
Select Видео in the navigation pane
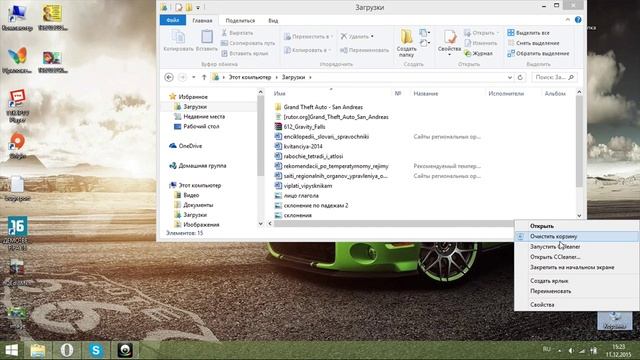(x=191, y=195)
